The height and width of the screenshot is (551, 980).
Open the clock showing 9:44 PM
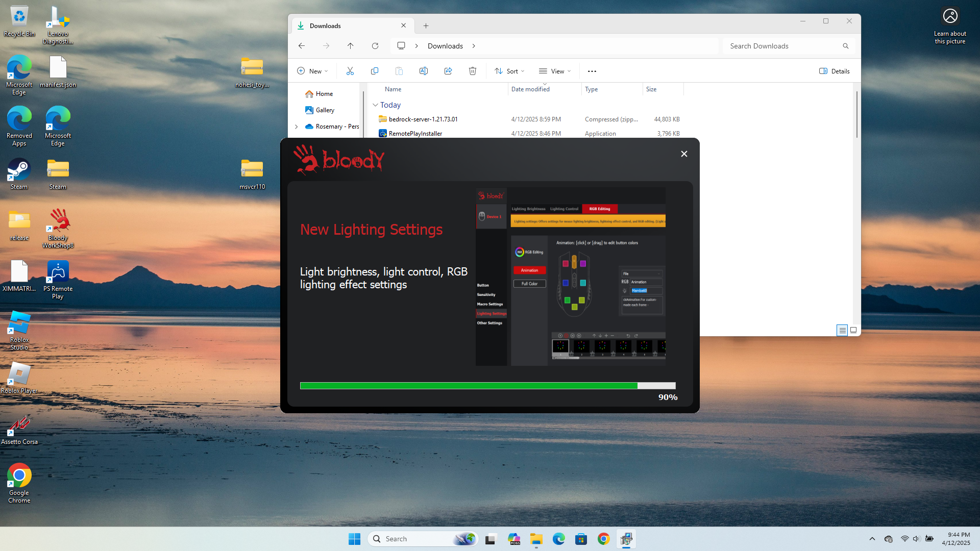coord(956,539)
